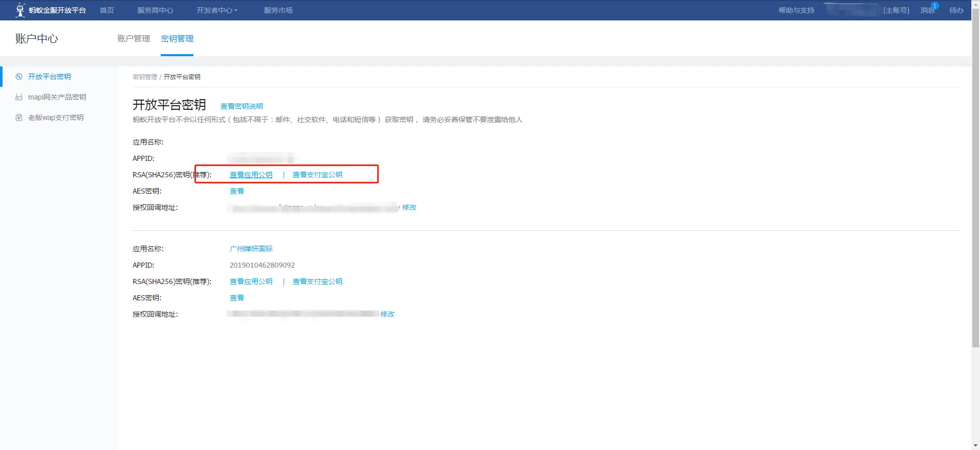Click the Ant Financial open platform logo
Image resolution: width=980 pixels, height=450 pixels.
point(51,10)
